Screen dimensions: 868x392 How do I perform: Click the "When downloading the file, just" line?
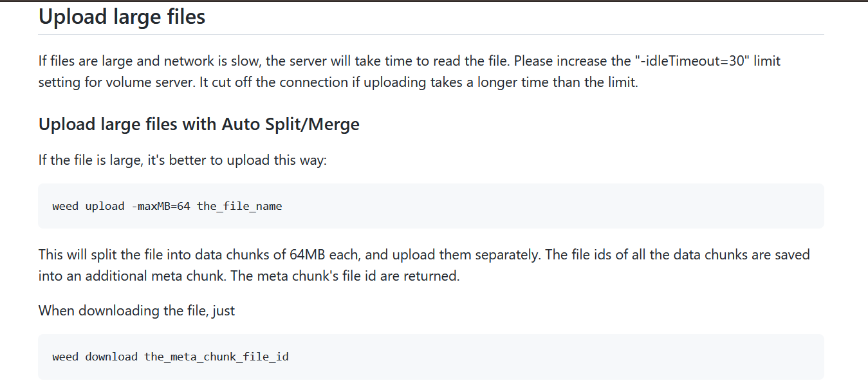point(136,311)
